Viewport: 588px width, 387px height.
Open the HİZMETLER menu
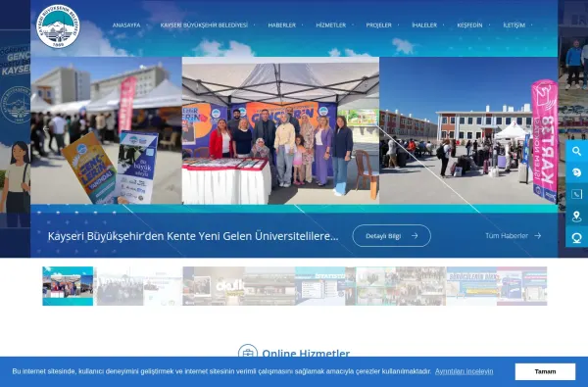click(331, 25)
